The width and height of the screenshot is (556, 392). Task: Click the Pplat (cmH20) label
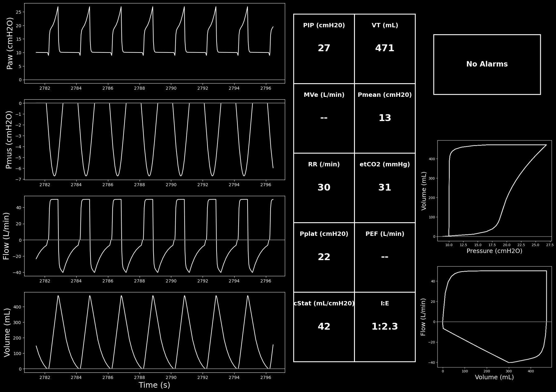324,234
